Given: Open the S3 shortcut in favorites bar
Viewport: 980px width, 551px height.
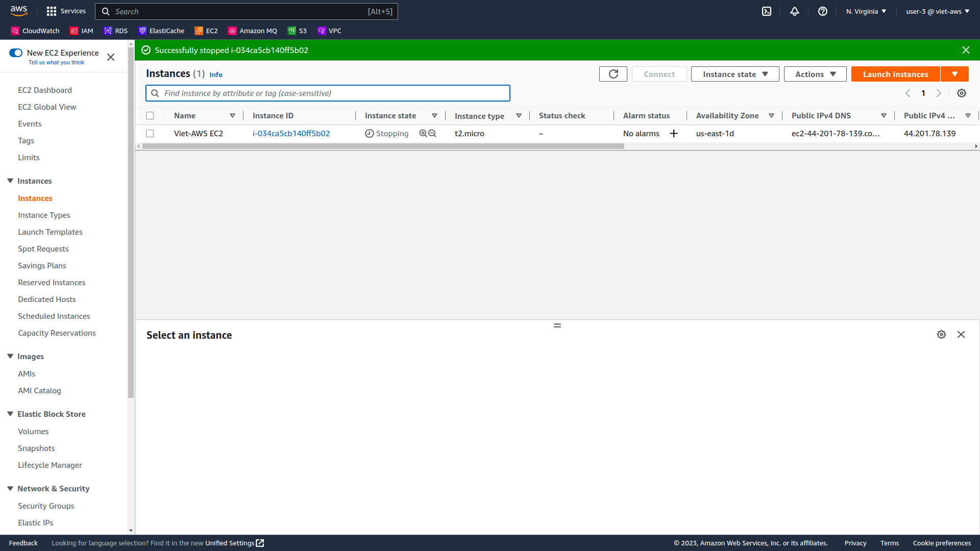Looking at the screenshot, I should click(297, 31).
